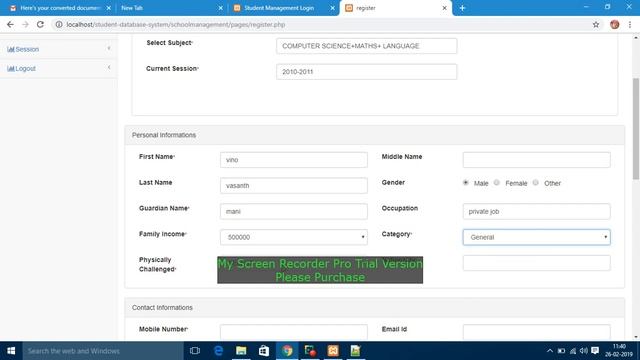The height and width of the screenshot is (360, 640).
Task: Click the Windows search box
Action: (x=103, y=351)
